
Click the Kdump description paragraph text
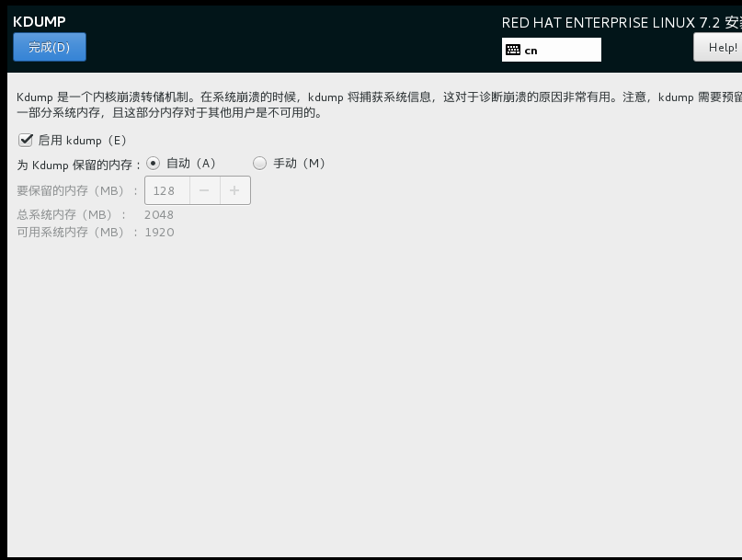(379, 105)
